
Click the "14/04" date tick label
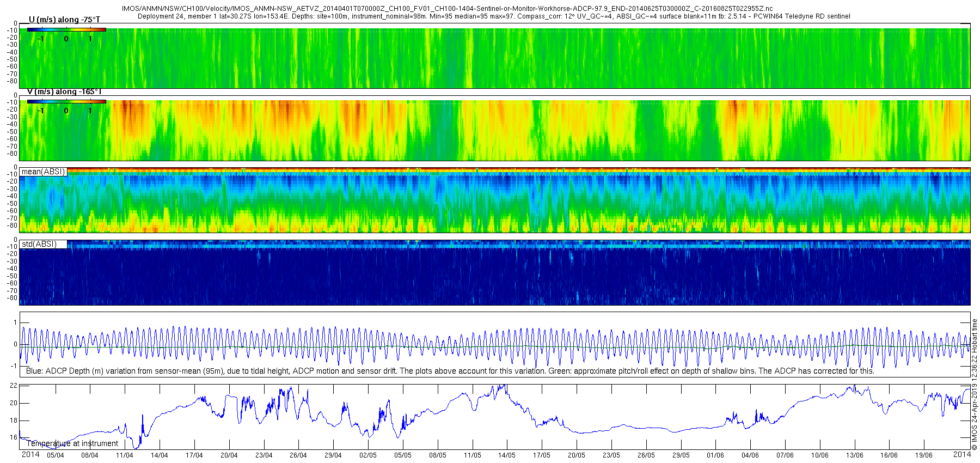click(x=160, y=455)
